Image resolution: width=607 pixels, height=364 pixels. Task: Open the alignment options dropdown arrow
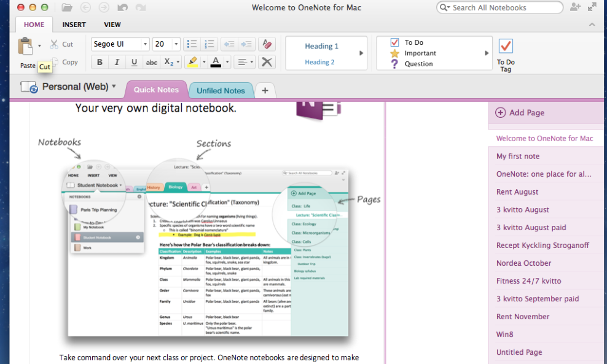tap(252, 62)
